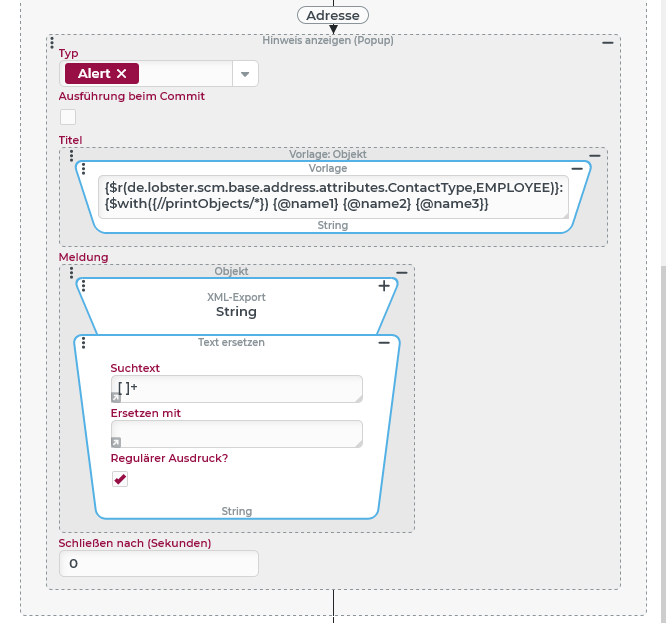666x623 pixels.
Task: Select the Adresse node label
Action: (x=333, y=15)
